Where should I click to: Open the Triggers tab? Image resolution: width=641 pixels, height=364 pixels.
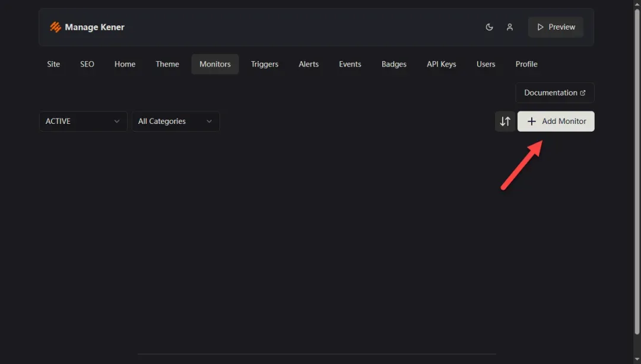[x=265, y=64]
